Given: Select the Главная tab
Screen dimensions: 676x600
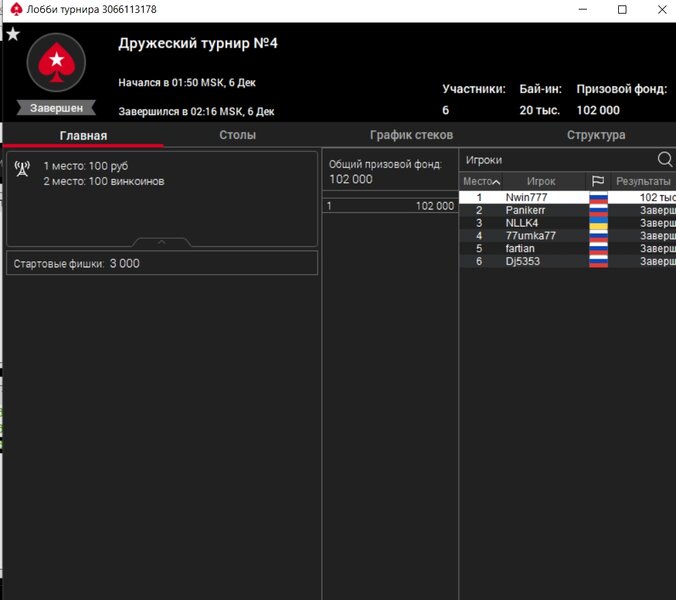Looking at the screenshot, I should click(83, 135).
